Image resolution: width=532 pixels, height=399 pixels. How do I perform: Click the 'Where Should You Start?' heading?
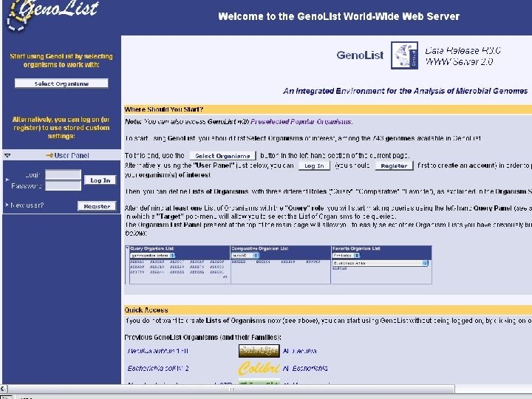[x=164, y=109]
